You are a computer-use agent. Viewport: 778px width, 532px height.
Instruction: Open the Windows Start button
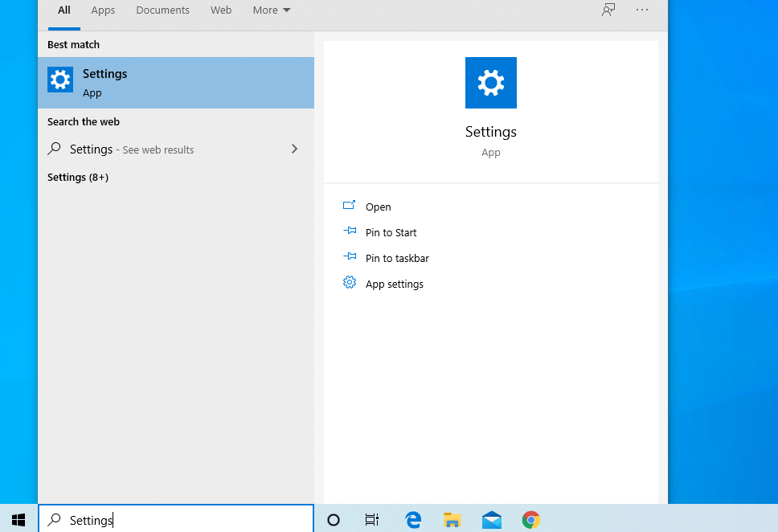18,520
